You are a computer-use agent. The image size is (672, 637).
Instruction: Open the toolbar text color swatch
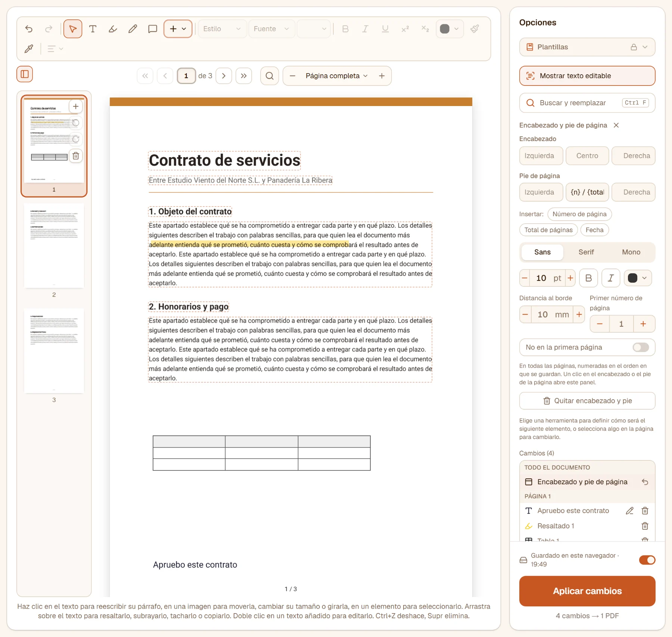[449, 29]
